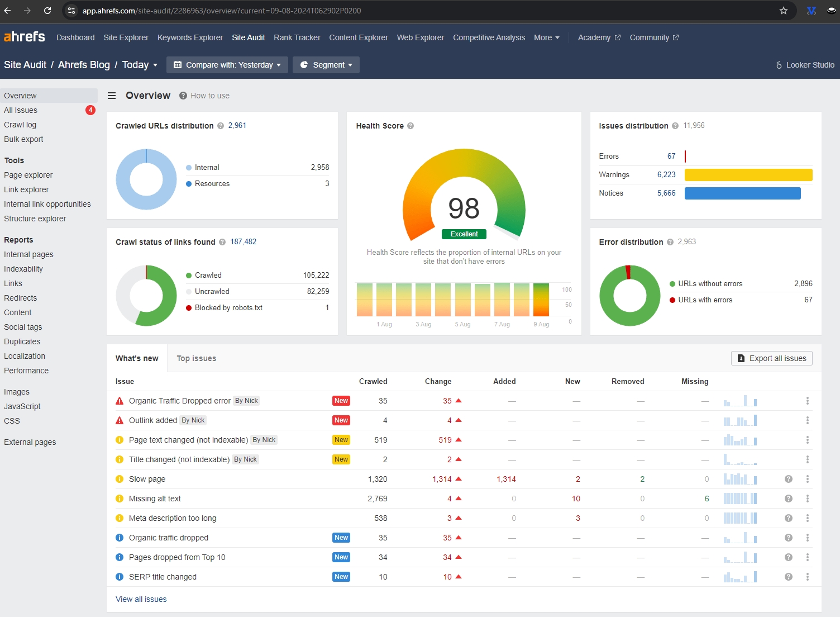The image size is (840, 617).
Task: Expand the Segment dropdown
Action: 326,65
